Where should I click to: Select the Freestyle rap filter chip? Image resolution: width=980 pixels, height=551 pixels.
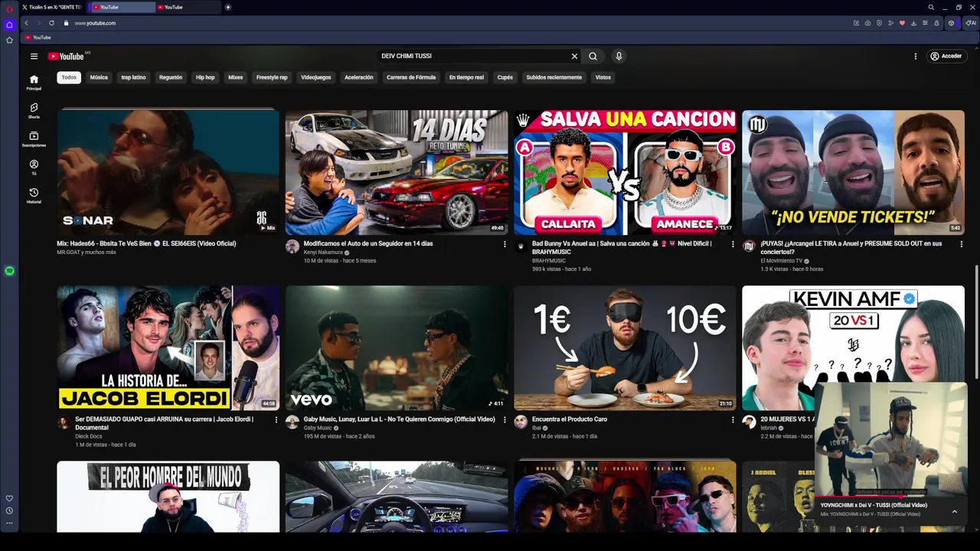272,77
